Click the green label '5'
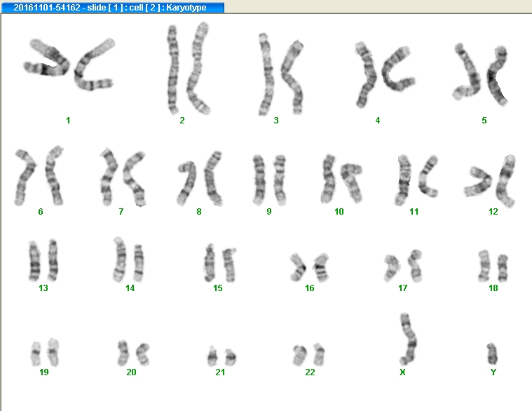This screenshot has height=411, width=532. click(484, 121)
